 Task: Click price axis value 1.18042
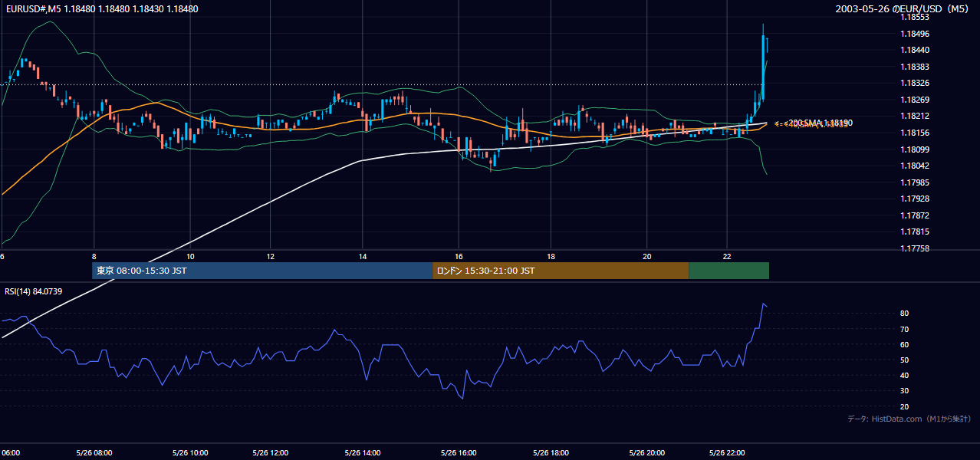pyautogui.click(x=914, y=166)
